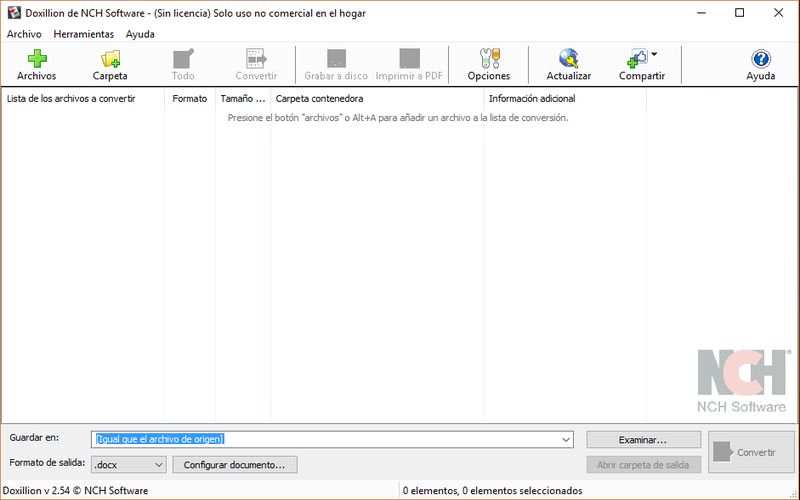Image resolution: width=800 pixels, height=500 pixels.
Task: Sort by the Tamaño column header
Action: point(243,98)
